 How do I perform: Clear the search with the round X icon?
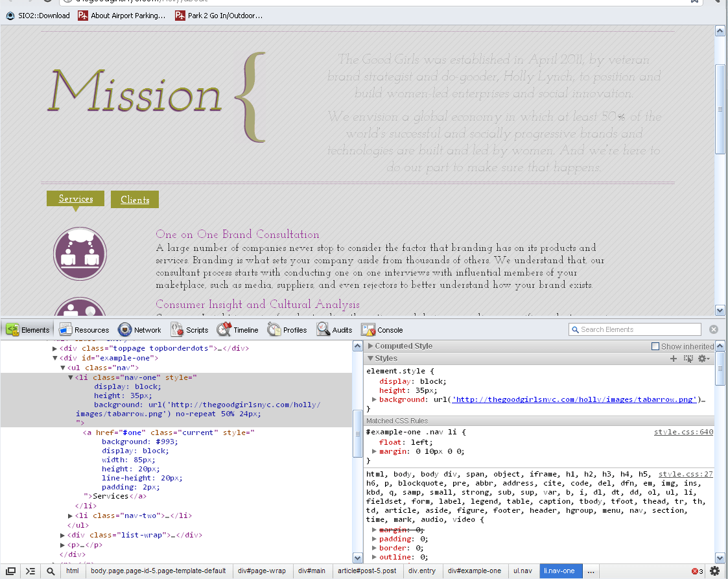[714, 329]
